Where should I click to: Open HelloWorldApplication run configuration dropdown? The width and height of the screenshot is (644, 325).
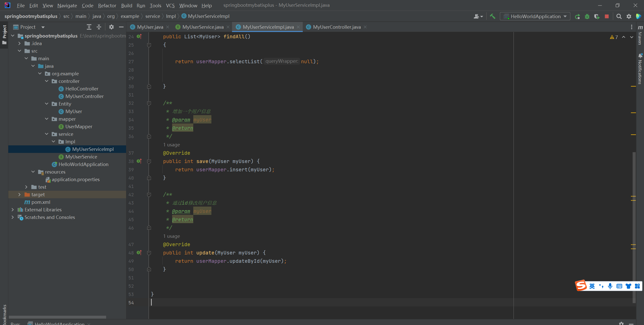coord(536,17)
